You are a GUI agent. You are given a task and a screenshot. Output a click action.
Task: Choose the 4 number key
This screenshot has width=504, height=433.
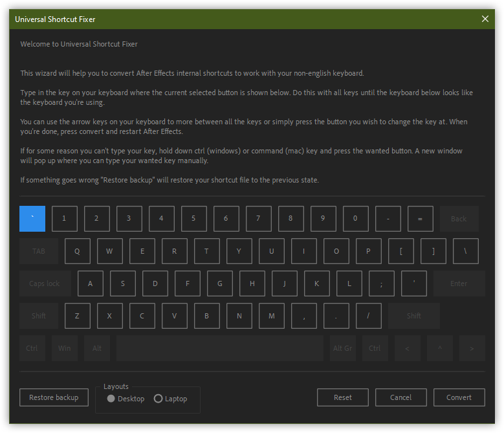(162, 219)
